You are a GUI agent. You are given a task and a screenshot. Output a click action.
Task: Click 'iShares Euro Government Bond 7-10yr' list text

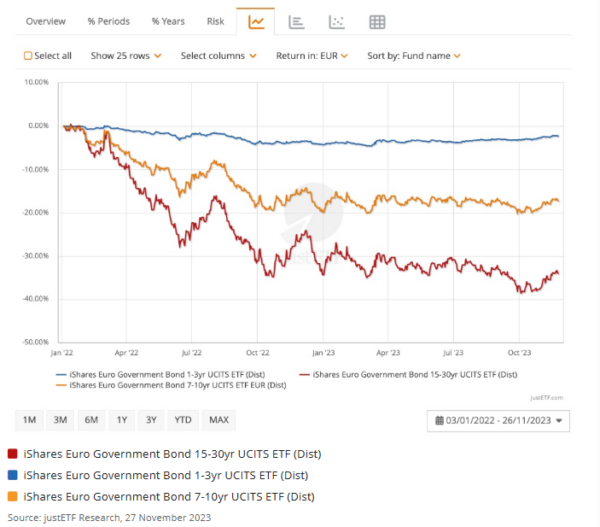[x=169, y=497]
